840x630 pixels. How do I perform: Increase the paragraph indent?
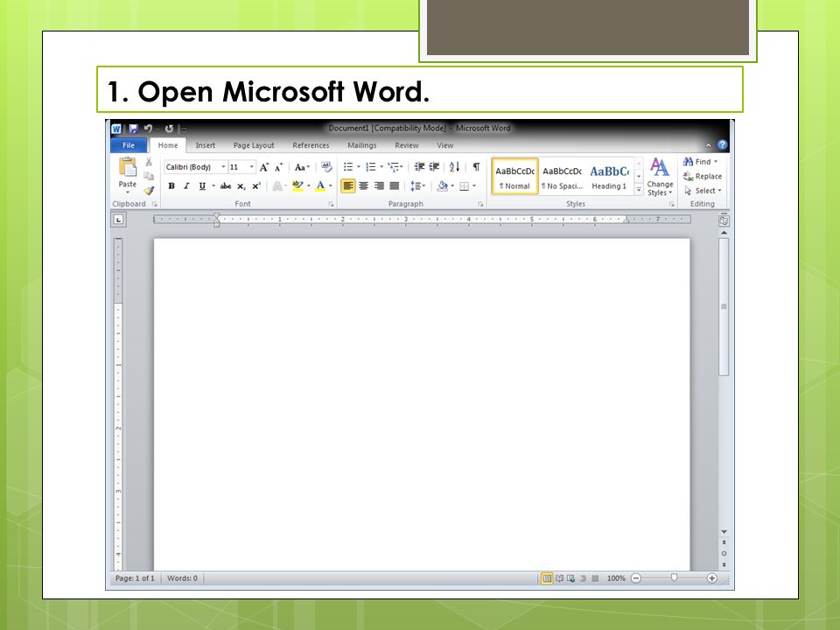(435, 167)
